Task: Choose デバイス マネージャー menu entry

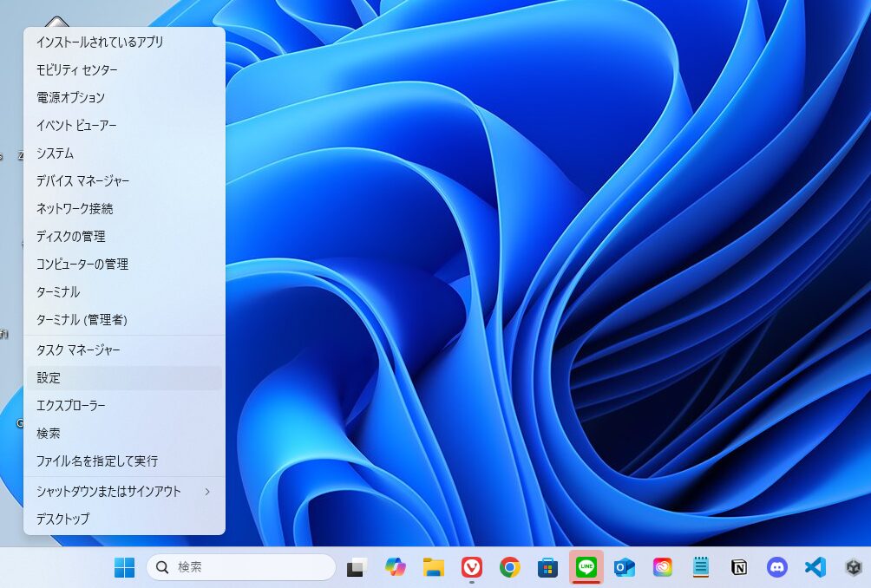Action: (82, 181)
